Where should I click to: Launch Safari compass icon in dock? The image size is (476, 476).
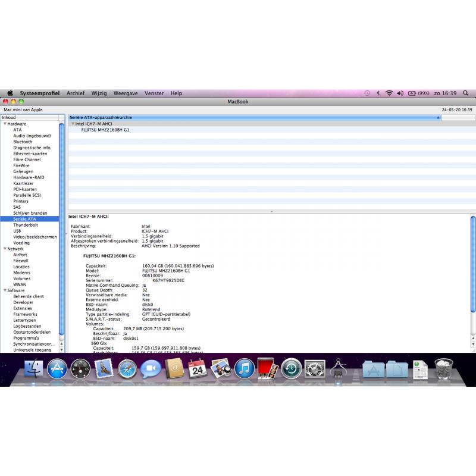[x=127, y=368]
